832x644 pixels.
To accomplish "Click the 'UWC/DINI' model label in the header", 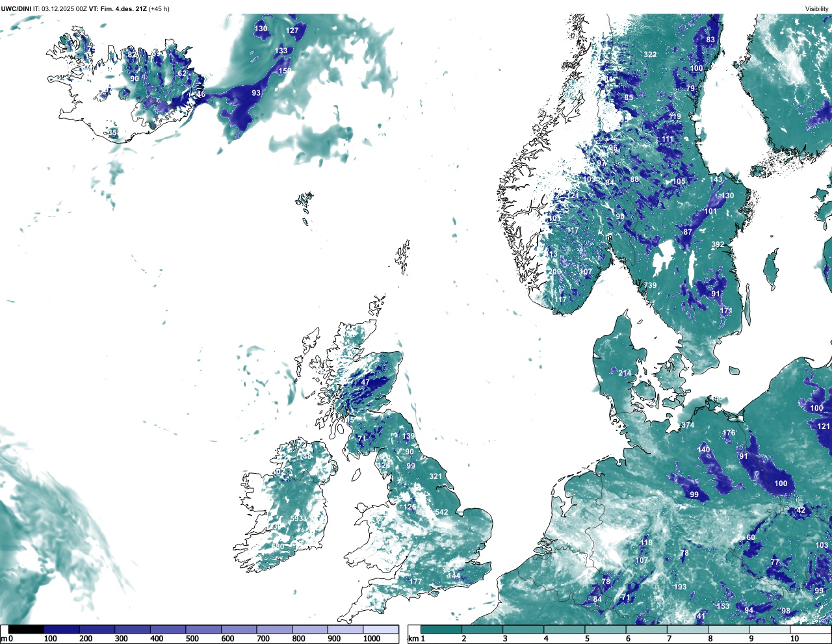I will (x=16, y=9).
